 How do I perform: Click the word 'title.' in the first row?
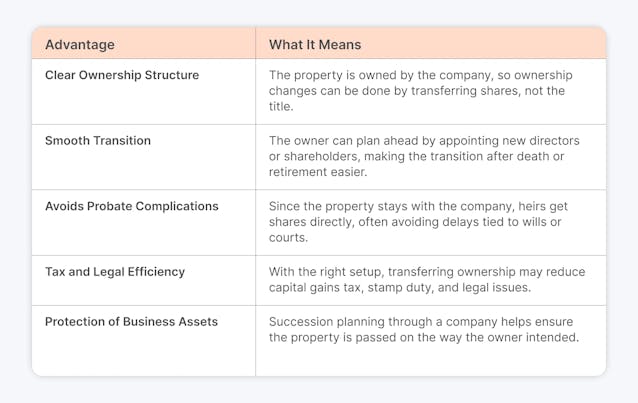(x=281, y=106)
